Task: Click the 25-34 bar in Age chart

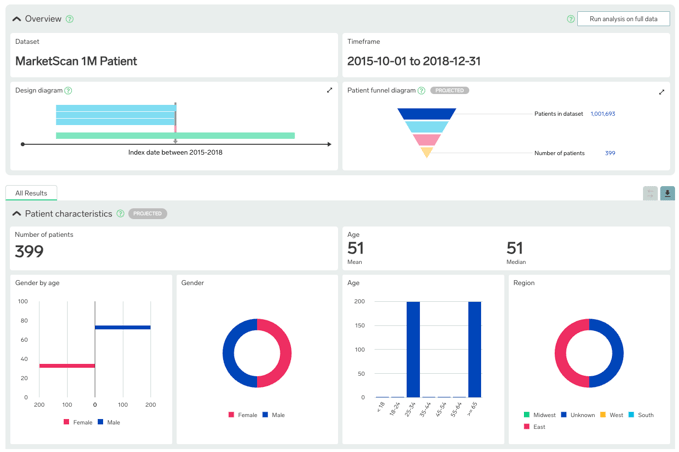Action: [413, 349]
